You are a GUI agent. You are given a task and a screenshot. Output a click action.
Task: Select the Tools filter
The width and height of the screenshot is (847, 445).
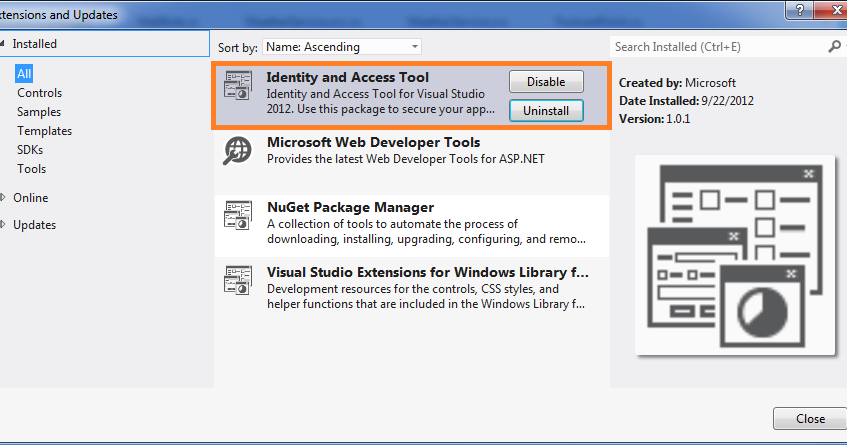pos(31,168)
